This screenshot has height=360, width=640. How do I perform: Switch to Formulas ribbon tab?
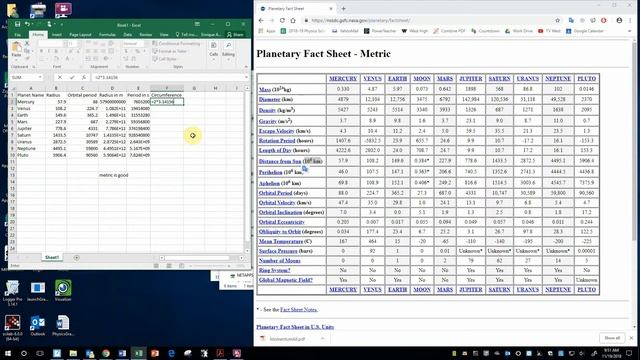[x=107, y=35]
